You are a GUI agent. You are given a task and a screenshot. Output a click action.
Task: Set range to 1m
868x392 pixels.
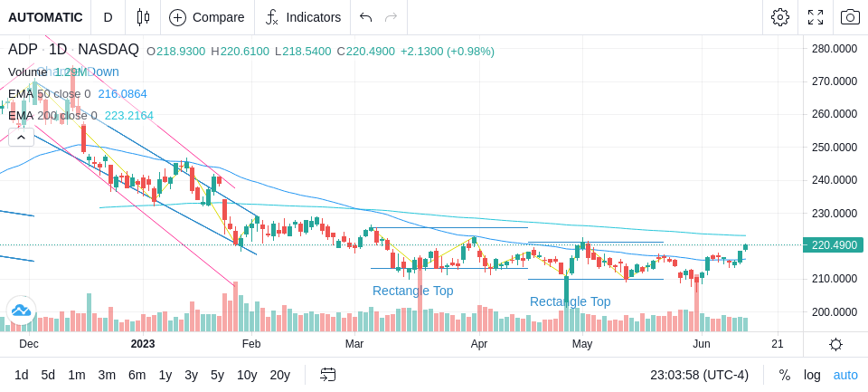click(76, 376)
